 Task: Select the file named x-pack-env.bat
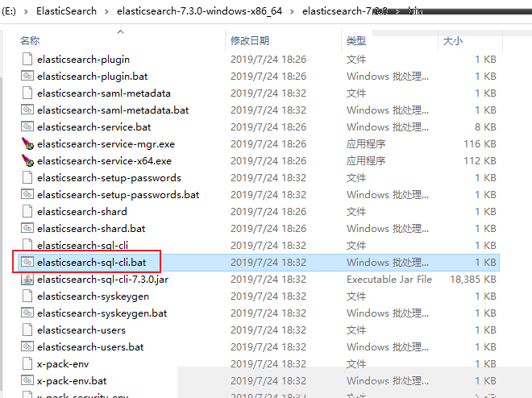click(x=72, y=381)
